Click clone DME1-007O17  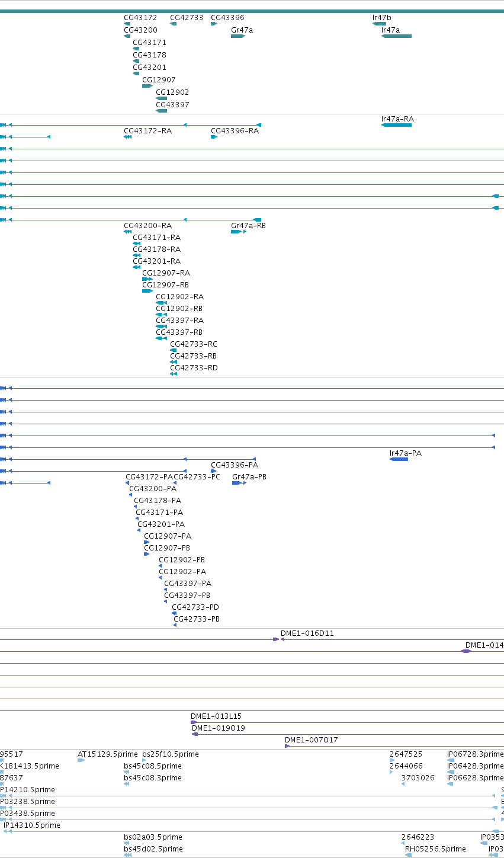tap(312, 740)
